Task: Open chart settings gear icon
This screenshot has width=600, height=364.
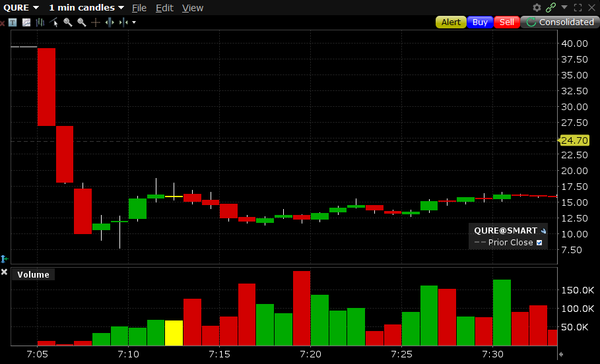Action: pos(537,8)
